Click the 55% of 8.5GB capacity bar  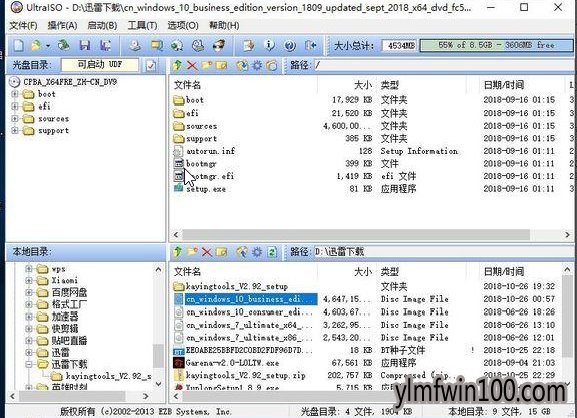click(496, 46)
